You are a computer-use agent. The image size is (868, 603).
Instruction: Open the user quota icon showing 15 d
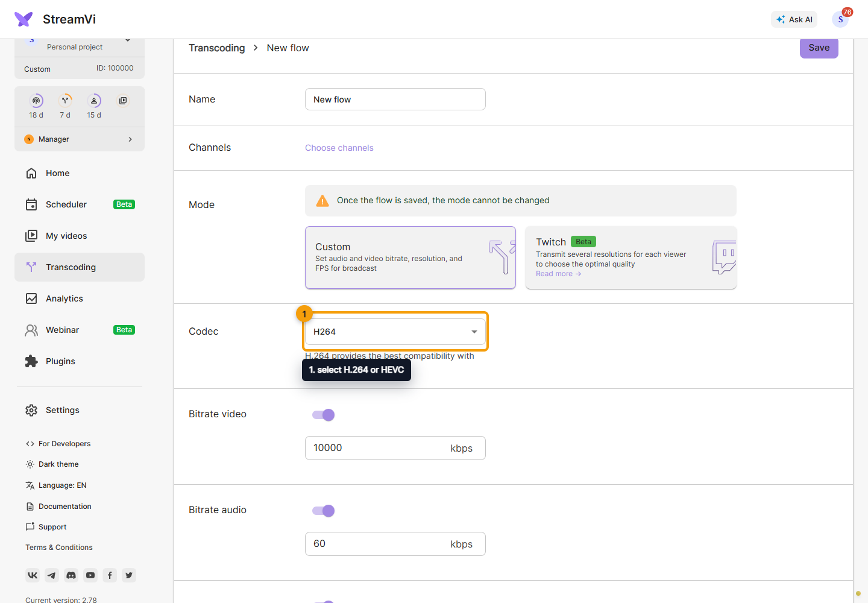click(x=94, y=101)
